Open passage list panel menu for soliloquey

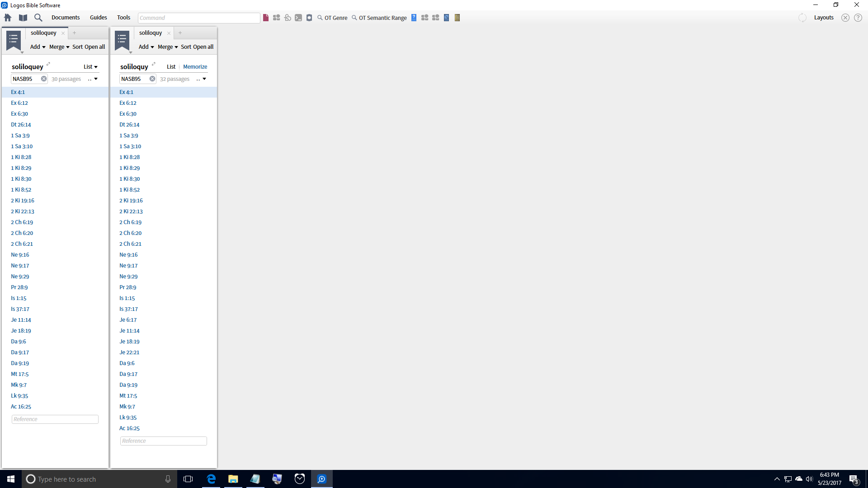click(14, 41)
